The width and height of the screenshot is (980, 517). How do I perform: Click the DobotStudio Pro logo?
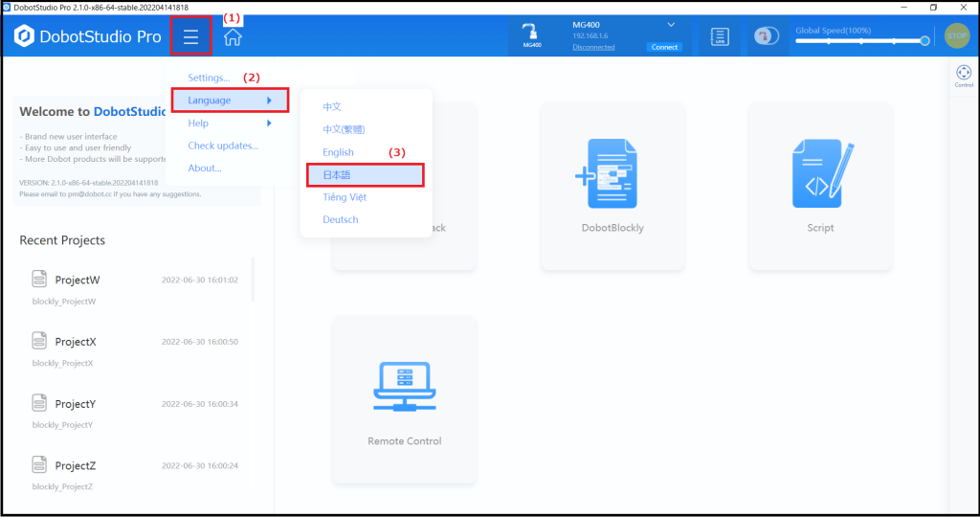(x=87, y=36)
